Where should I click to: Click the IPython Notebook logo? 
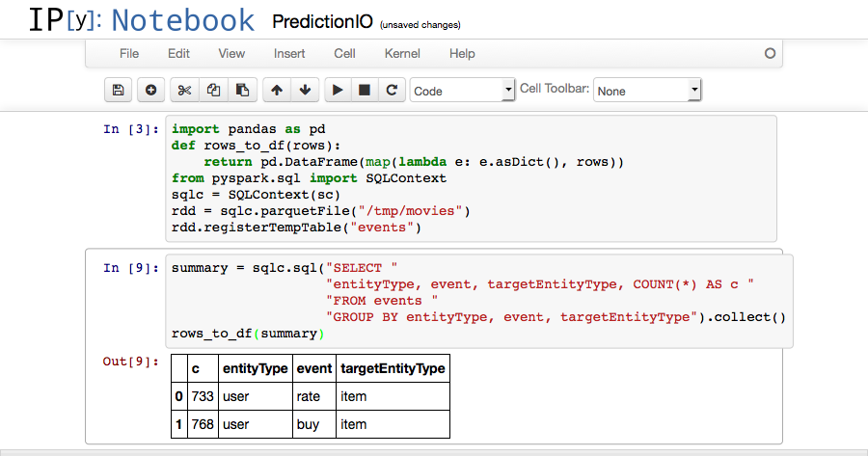point(141,20)
